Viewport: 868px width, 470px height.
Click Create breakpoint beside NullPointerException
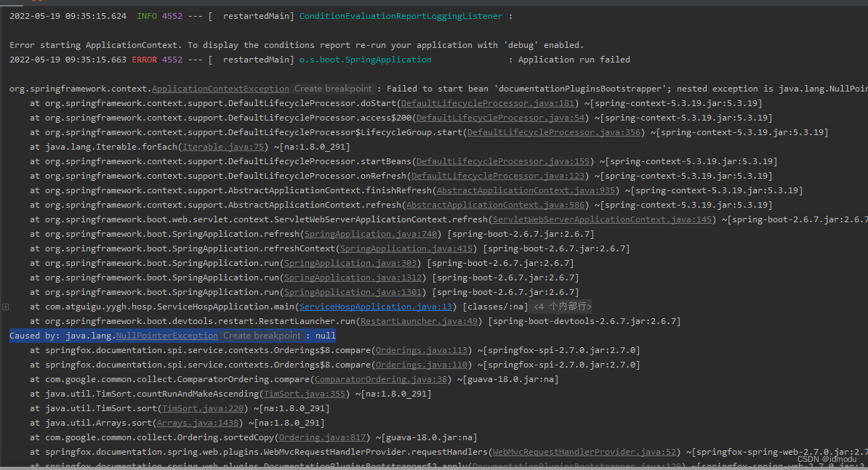coord(262,336)
